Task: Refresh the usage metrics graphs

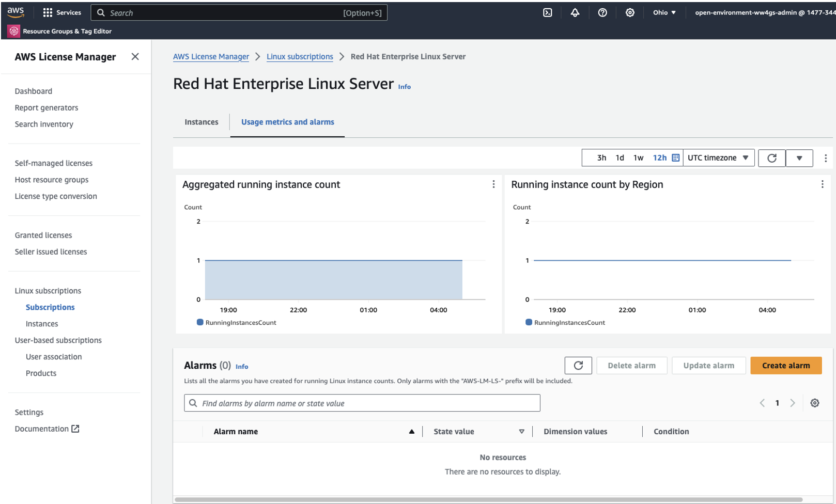Action: 772,158
